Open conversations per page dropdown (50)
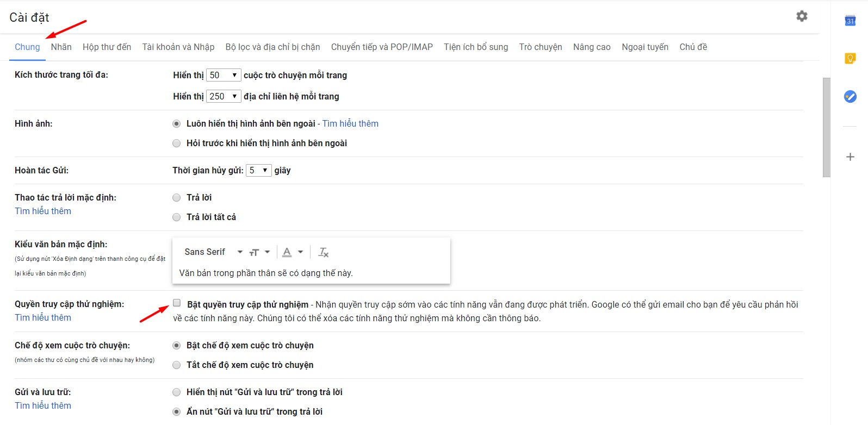Viewport: 868px width, 425px height. (x=224, y=75)
